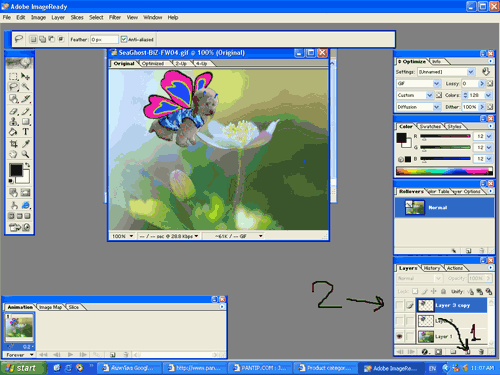Duplicate current frame in Animation panel

tap(113, 355)
